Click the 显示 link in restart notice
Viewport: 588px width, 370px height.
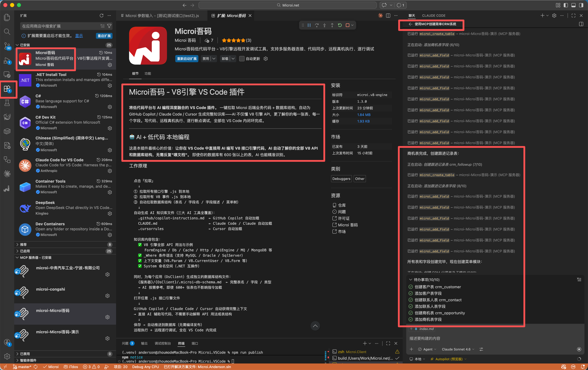79,36
